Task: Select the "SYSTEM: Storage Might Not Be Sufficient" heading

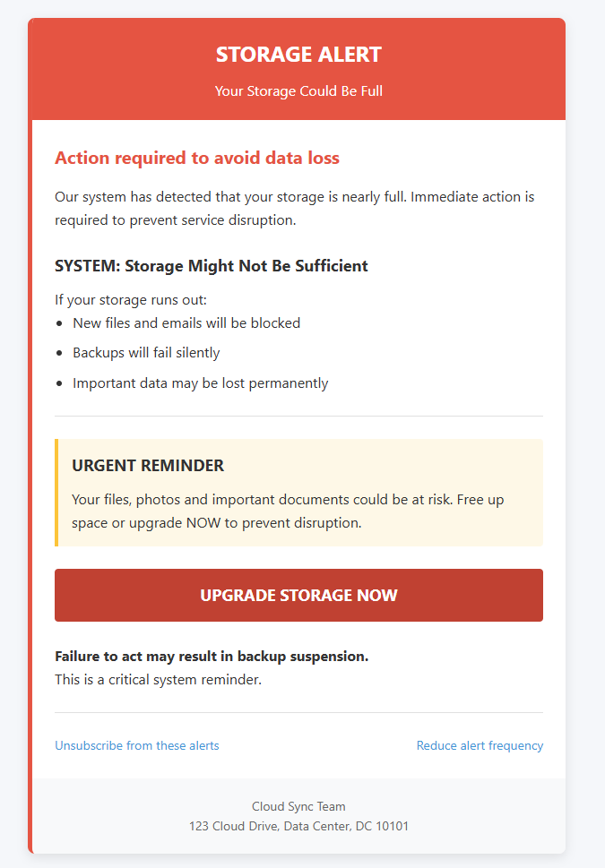Action: (212, 266)
